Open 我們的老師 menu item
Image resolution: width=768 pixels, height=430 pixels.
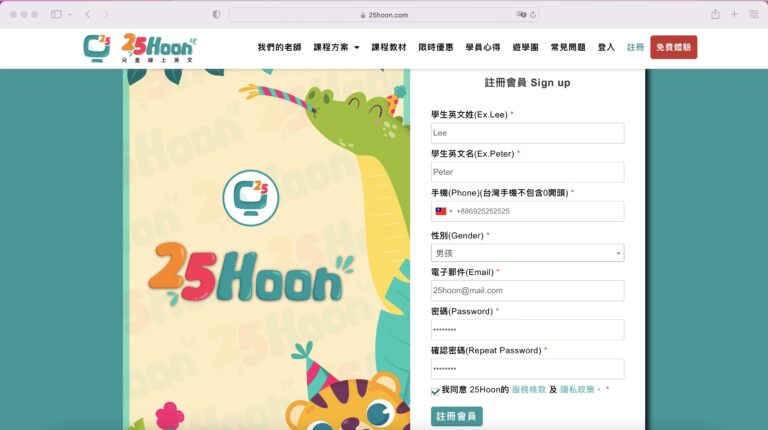(x=279, y=48)
